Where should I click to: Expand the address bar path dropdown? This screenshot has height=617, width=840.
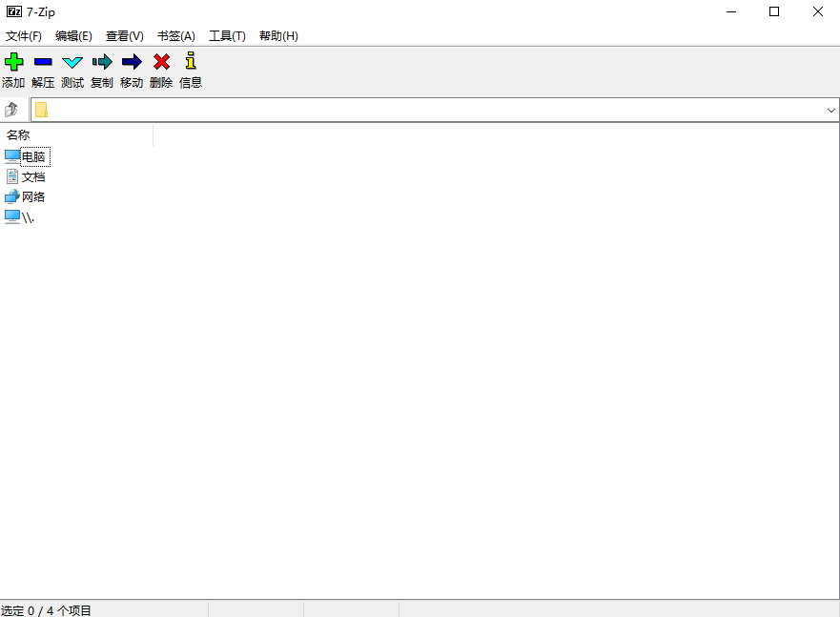pos(830,111)
